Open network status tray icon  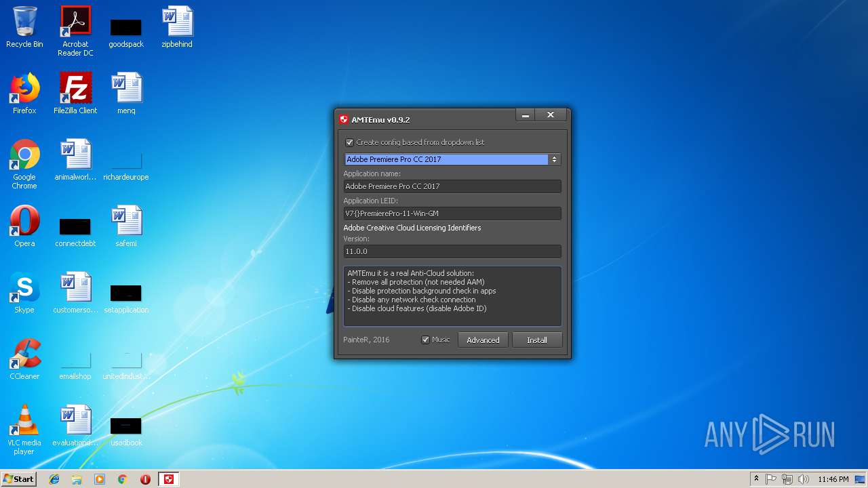[787, 479]
